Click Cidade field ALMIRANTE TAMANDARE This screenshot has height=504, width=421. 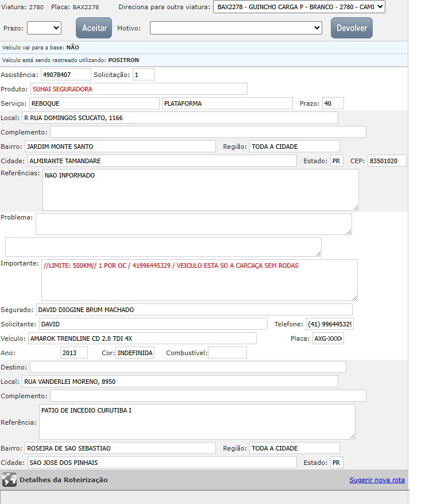pyautogui.click(x=162, y=161)
